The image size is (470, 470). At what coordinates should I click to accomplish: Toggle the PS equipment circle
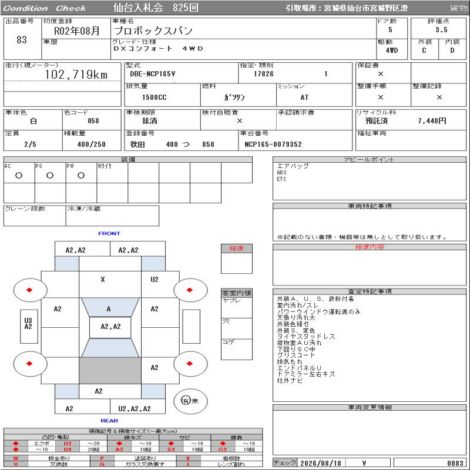coord(50,175)
